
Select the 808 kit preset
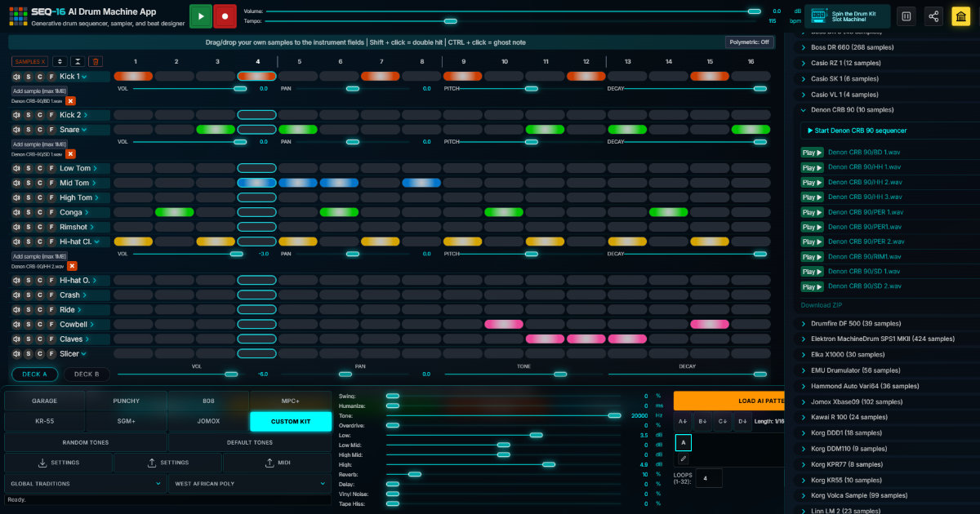click(208, 401)
